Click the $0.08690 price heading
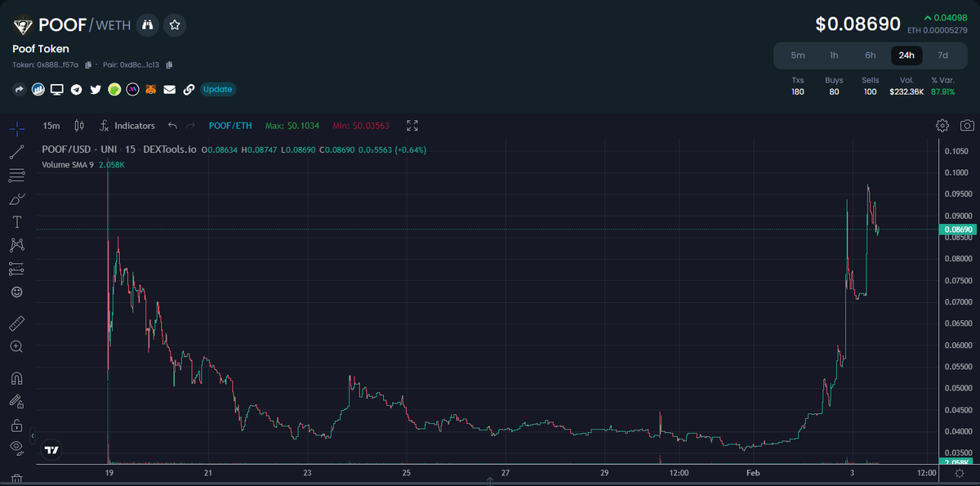980x486 pixels. (858, 25)
